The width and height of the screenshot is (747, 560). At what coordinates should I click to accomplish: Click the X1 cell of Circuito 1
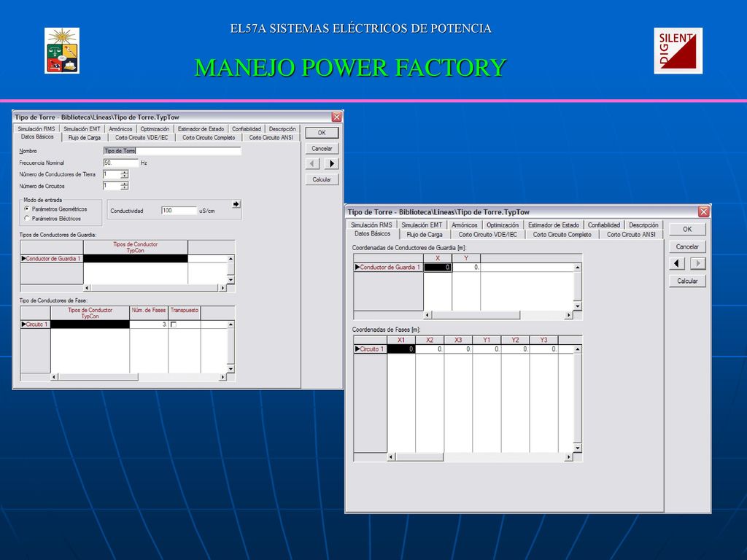click(x=401, y=349)
